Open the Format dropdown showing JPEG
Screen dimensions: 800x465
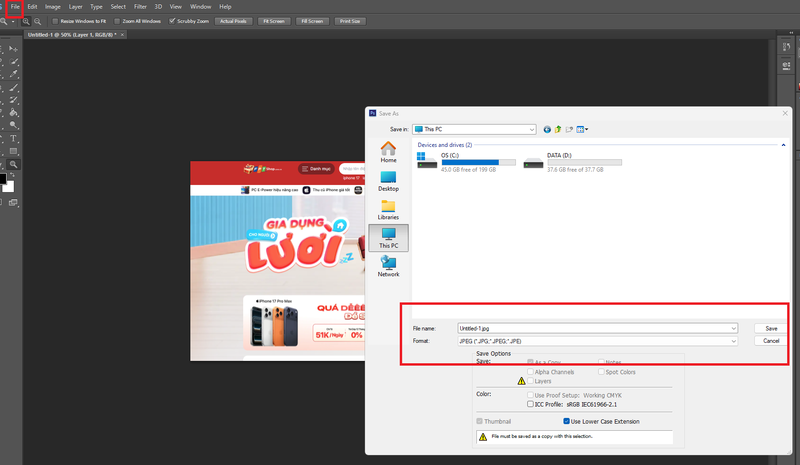point(597,341)
